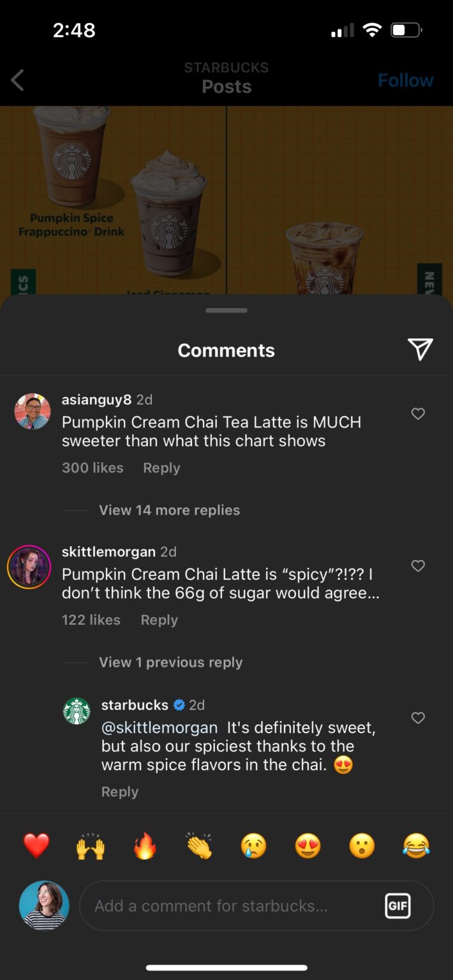Tap the back arrow icon
Screen dimensions: 453x980
[x=18, y=80]
